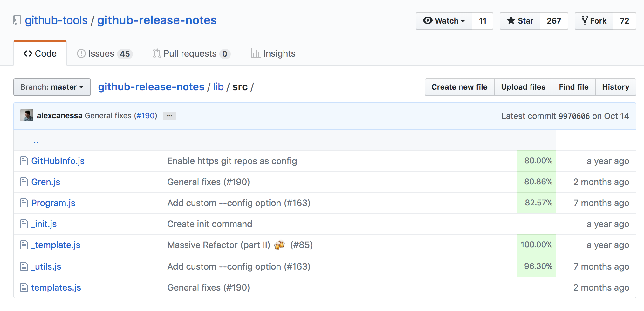Click the 80.86% coverage badge

click(537, 182)
